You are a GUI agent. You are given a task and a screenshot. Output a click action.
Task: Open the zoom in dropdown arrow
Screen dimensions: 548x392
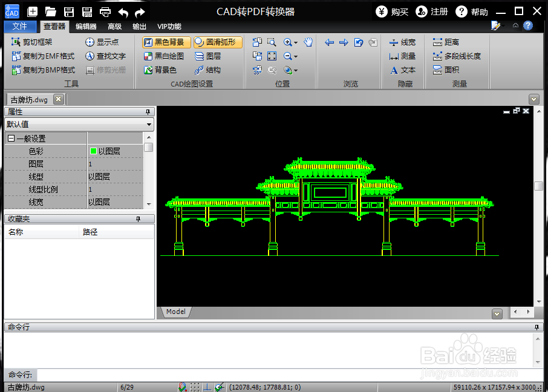coord(296,43)
